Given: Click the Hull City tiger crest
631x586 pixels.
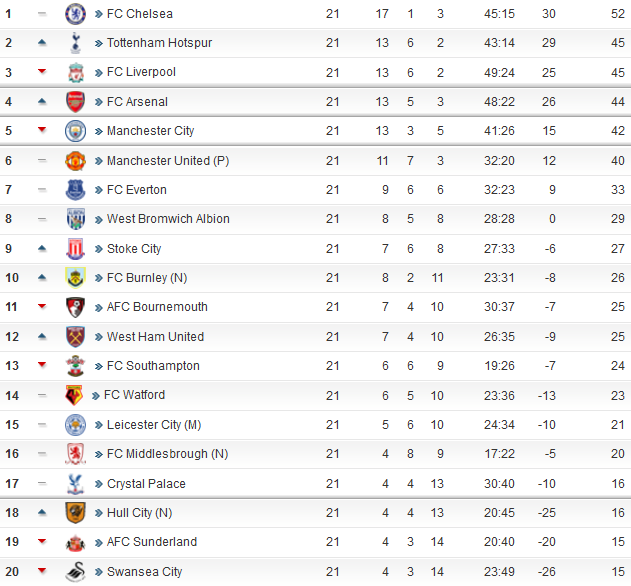Looking at the screenshot, I should (75, 512).
